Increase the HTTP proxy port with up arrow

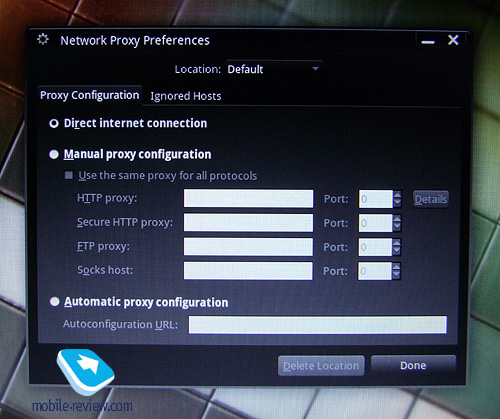tap(397, 195)
